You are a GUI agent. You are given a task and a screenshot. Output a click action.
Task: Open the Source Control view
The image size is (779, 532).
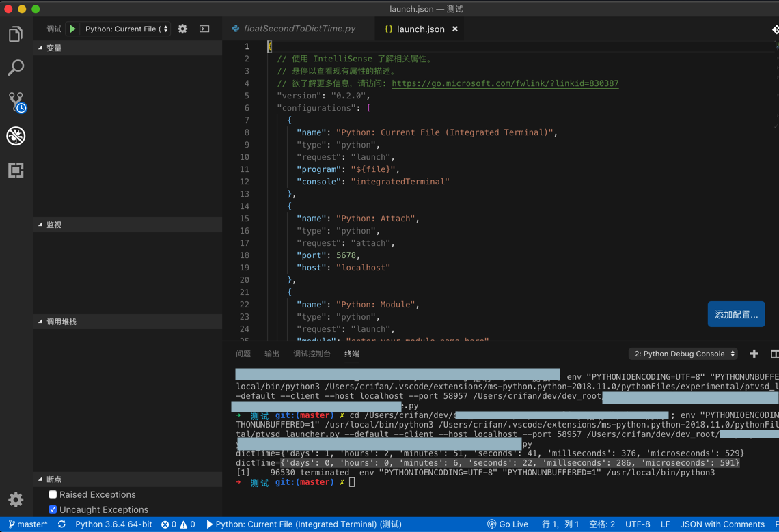(x=16, y=102)
